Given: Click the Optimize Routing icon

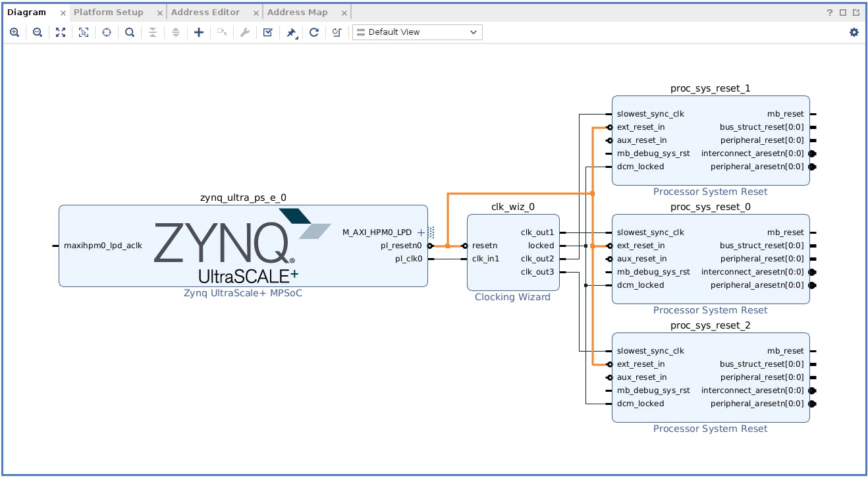Looking at the screenshot, I should point(337,32).
